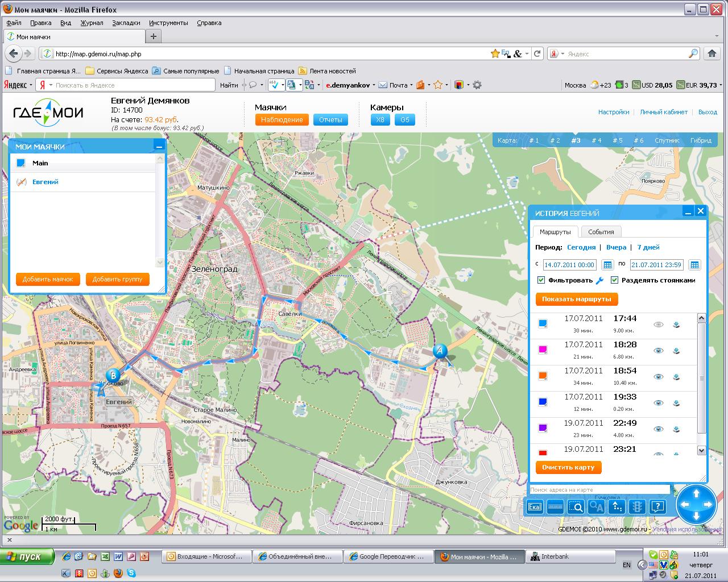Open the help question-mark tool
Viewport: 728px width, 582px height.
click(x=657, y=507)
